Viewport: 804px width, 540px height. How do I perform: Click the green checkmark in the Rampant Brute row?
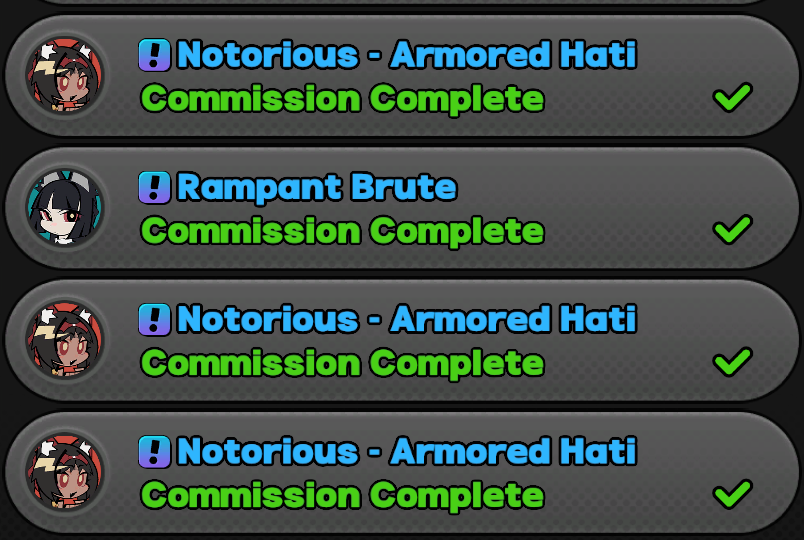click(x=733, y=229)
